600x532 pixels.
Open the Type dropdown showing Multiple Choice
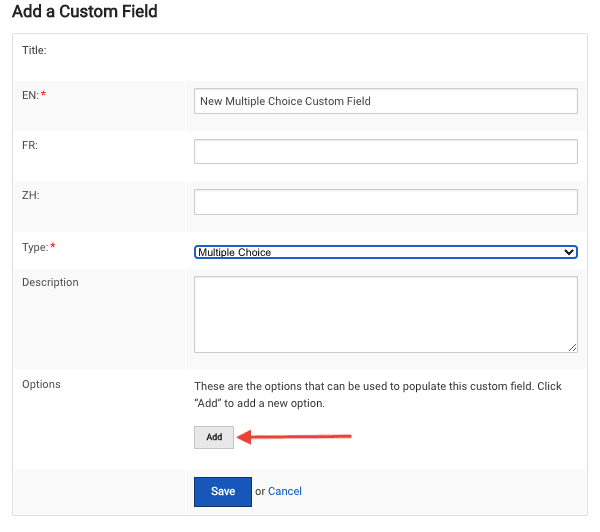pyautogui.click(x=385, y=252)
